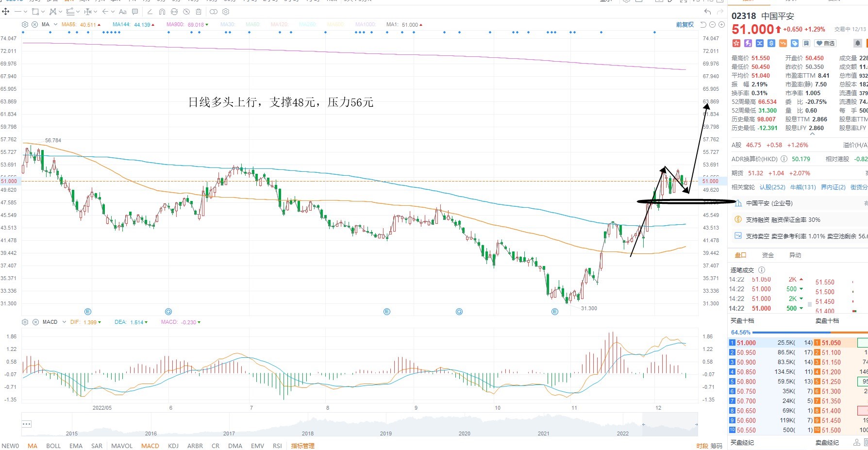Toggle the chart overlay compare icon
The width and height of the screenshot is (868, 450).
[214, 11]
